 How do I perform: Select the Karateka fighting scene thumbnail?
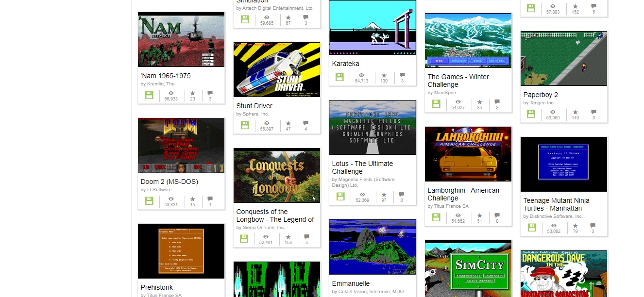373,27
